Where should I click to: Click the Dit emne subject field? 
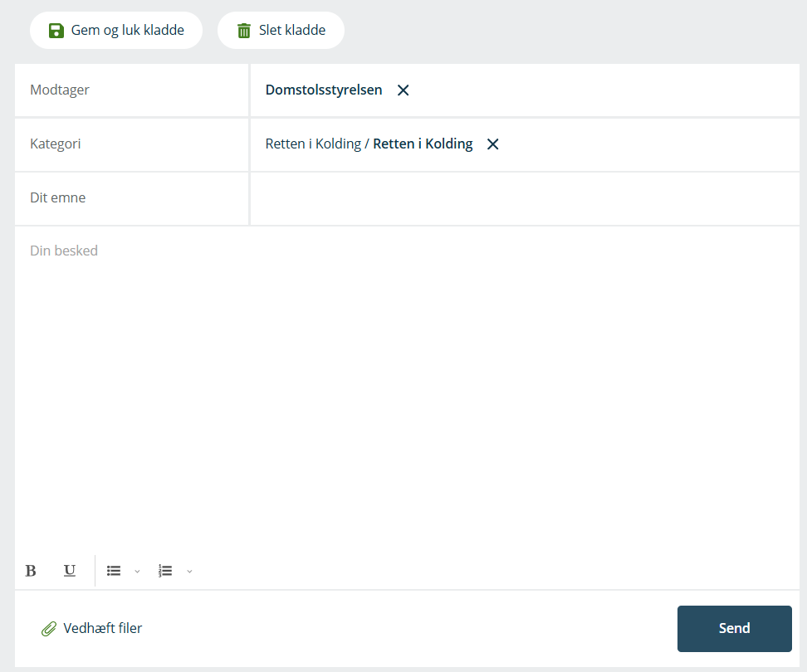pos(523,198)
